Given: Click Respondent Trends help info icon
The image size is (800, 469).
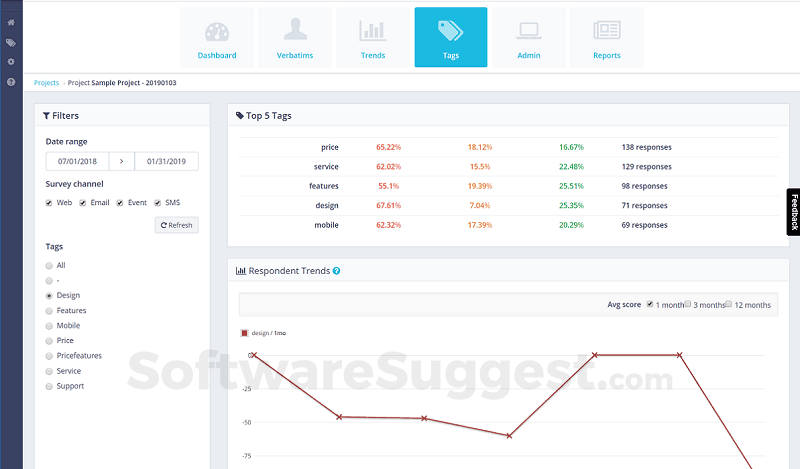Looking at the screenshot, I should [x=337, y=271].
